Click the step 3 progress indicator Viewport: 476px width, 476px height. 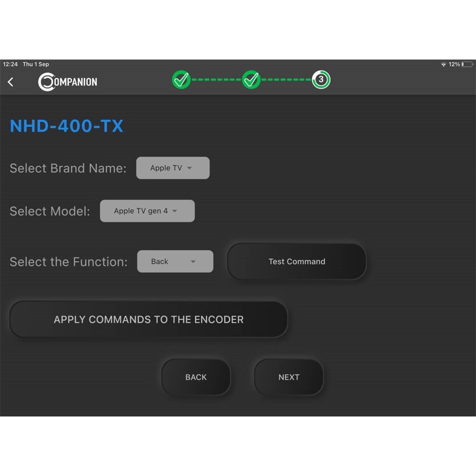pos(321,80)
